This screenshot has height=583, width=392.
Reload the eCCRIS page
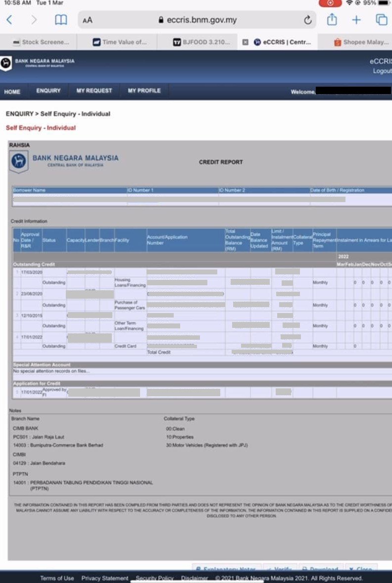click(307, 20)
